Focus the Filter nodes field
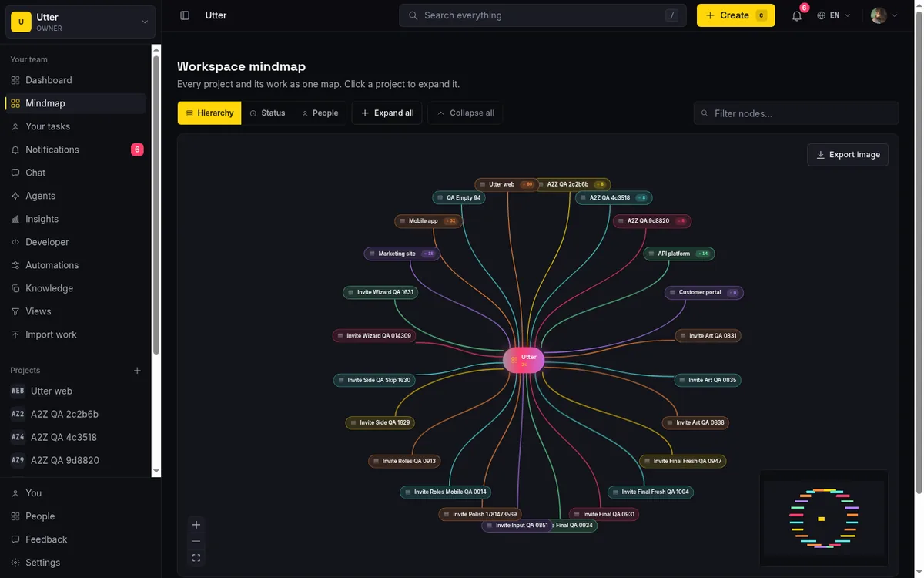Screen dimensions: 924x578 point(796,113)
